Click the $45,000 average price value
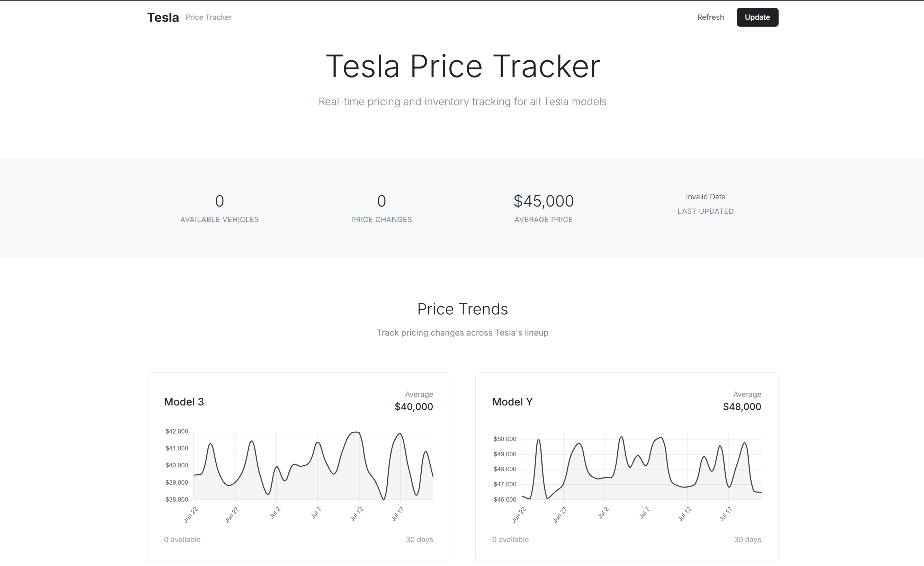This screenshot has height=566, width=924. [x=544, y=201]
